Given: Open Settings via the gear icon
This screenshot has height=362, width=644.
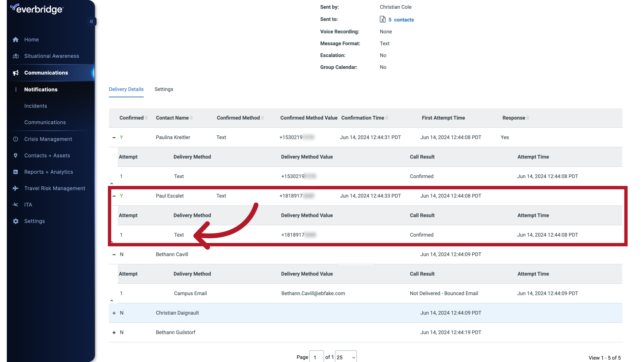Looking at the screenshot, I should coord(16,221).
